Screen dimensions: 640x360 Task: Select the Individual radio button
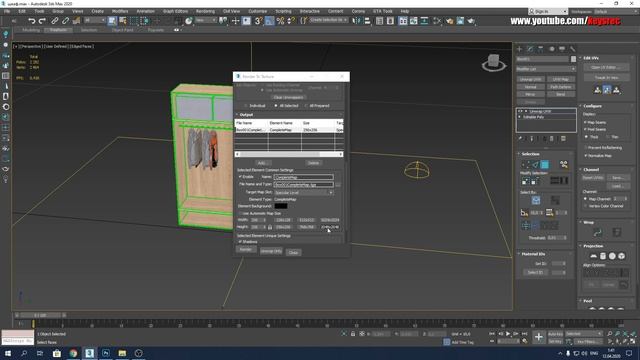point(246,106)
